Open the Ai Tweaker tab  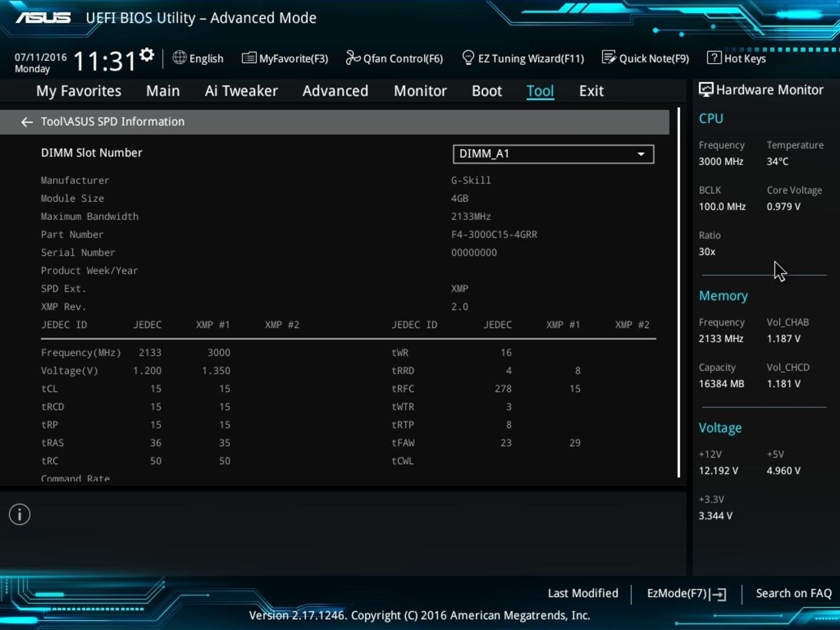click(x=241, y=91)
